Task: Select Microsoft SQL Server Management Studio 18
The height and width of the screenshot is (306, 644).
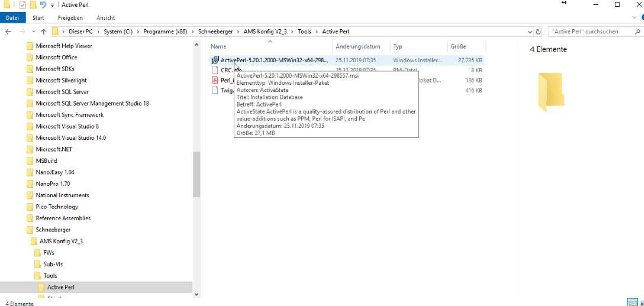Action: 92,104
